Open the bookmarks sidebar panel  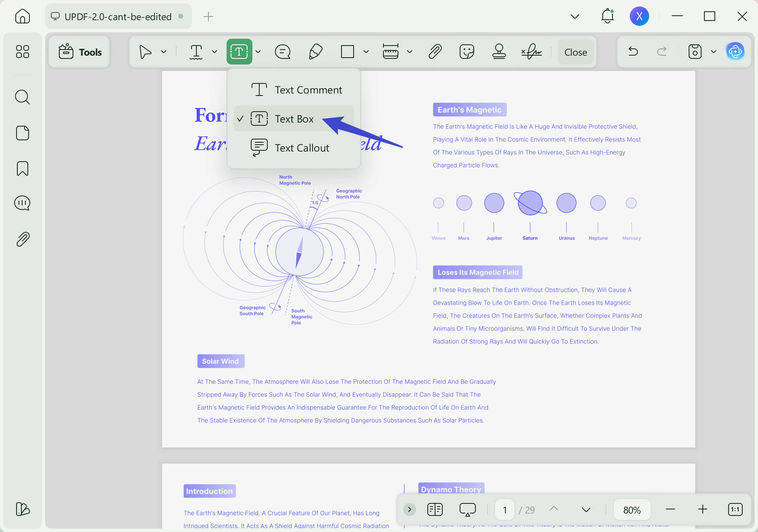point(23,168)
